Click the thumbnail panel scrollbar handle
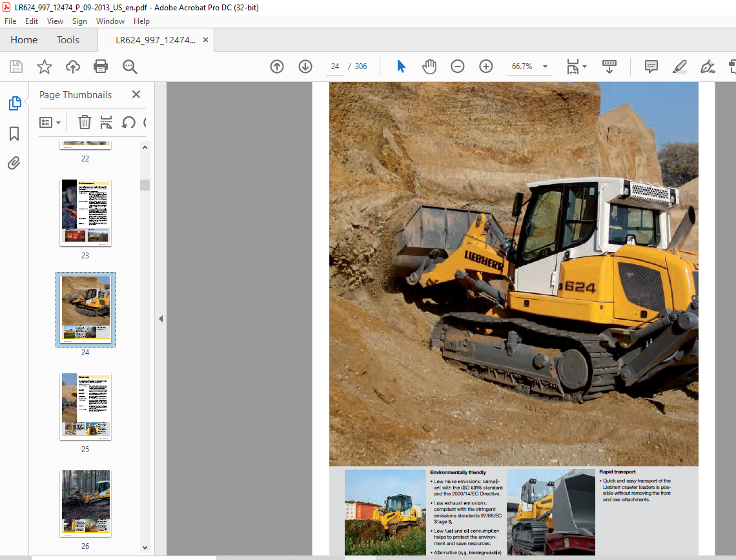Screen dimensions: 736x560 click(x=145, y=185)
